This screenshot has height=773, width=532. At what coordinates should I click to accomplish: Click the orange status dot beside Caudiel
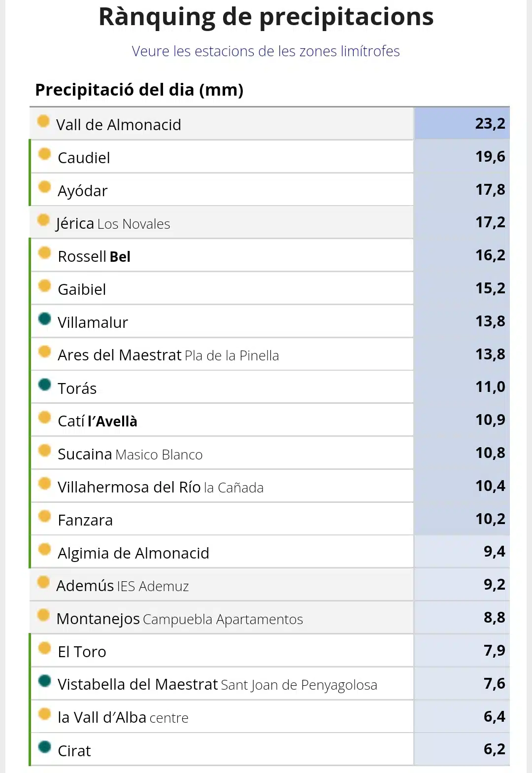(45, 154)
